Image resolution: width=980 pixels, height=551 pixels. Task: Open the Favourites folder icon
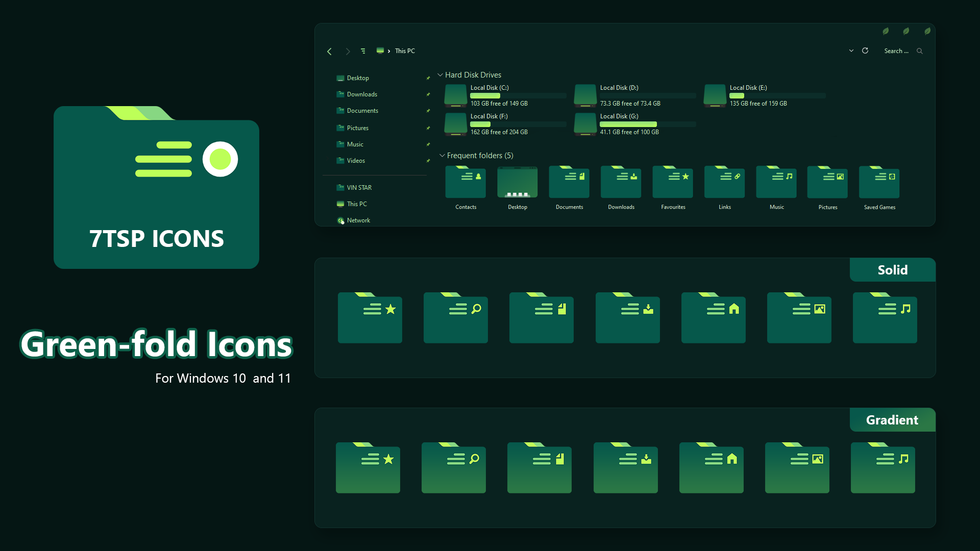click(672, 182)
